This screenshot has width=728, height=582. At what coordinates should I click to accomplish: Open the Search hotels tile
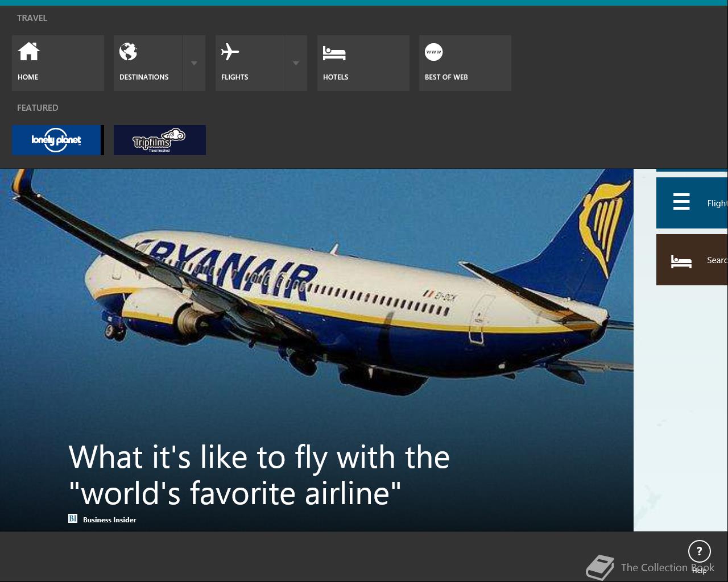click(692, 260)
